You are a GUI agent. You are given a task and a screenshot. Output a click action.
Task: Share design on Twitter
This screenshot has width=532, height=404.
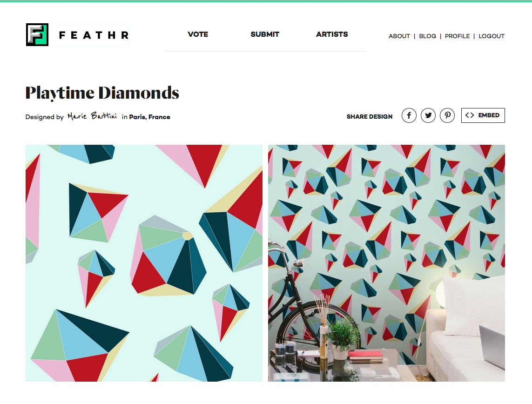point(428,116)
